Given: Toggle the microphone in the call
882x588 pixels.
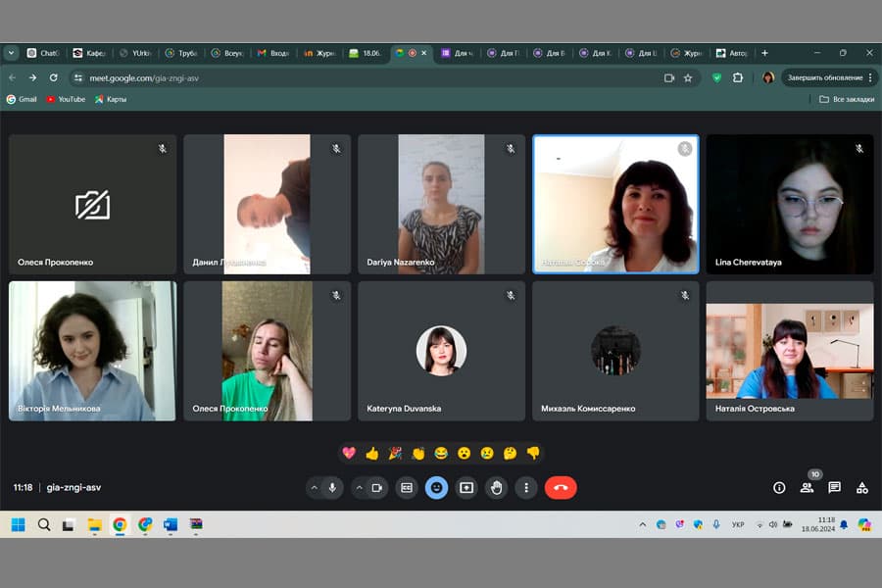Looking at the screenshot, I should (332, 488).
